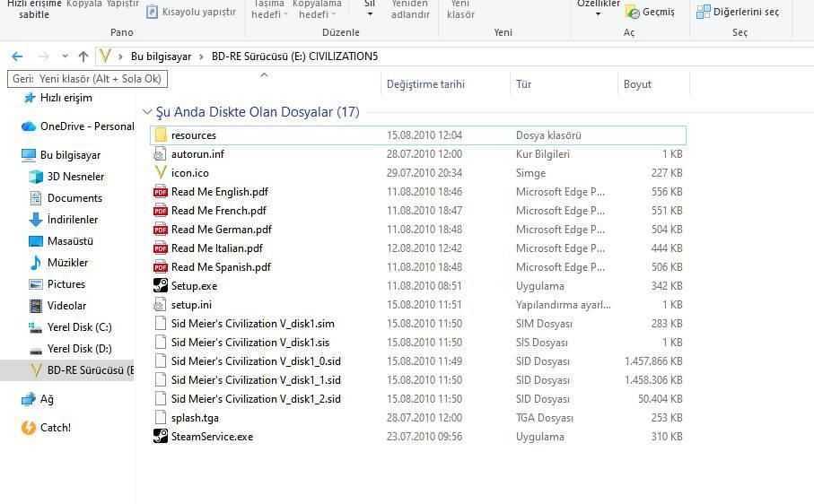Click the splash.tga file icon

tap(161, 418)
